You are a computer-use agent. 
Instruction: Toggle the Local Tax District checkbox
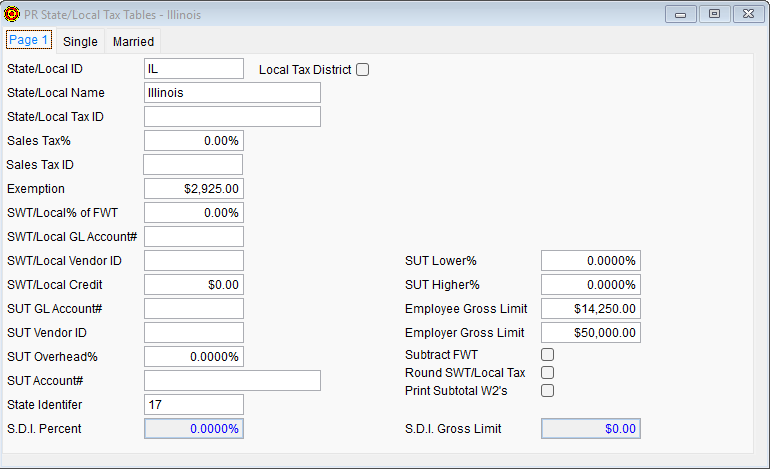click(363, 70)
